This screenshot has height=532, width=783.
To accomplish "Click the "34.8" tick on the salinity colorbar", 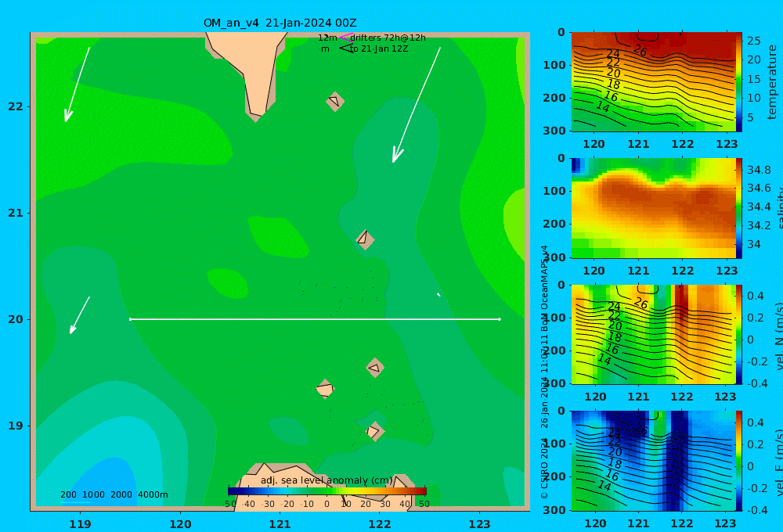I will 759,170.
